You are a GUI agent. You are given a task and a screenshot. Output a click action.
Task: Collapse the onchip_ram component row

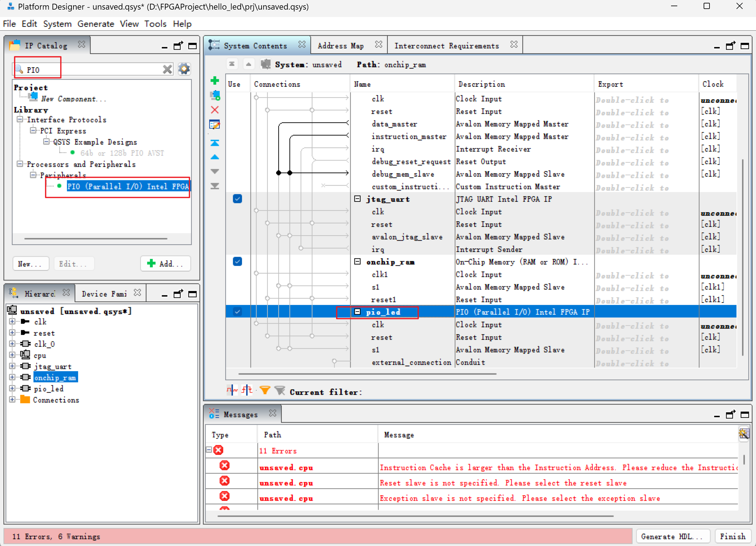point(357,262)
